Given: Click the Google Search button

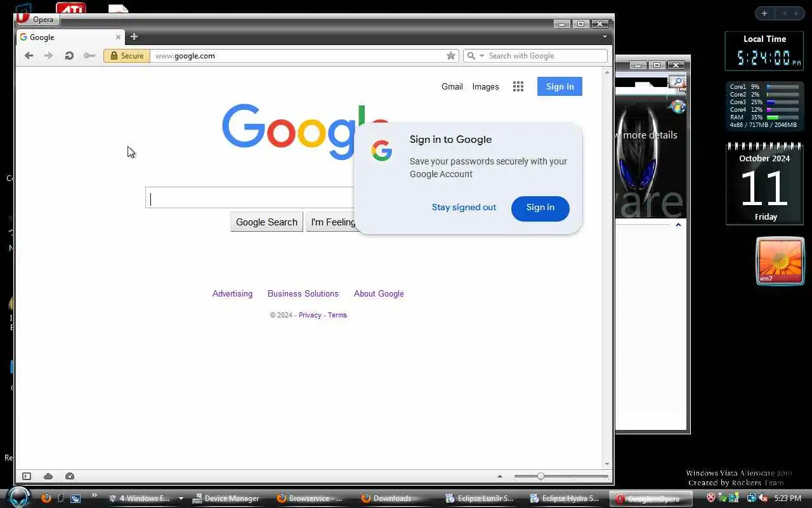Looking at the screenshot, I should click(x=266, y=222).
